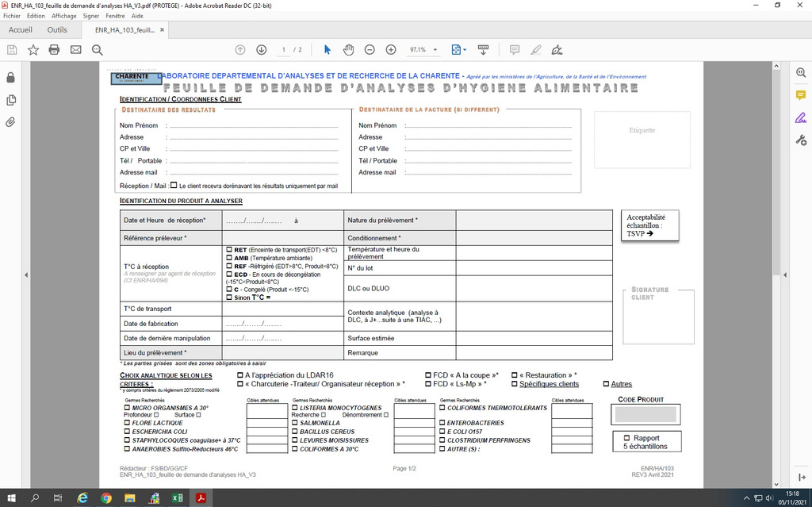812x507 pixels.
Task: Open right pane fill and sign tool
Action: coord(801,117)
